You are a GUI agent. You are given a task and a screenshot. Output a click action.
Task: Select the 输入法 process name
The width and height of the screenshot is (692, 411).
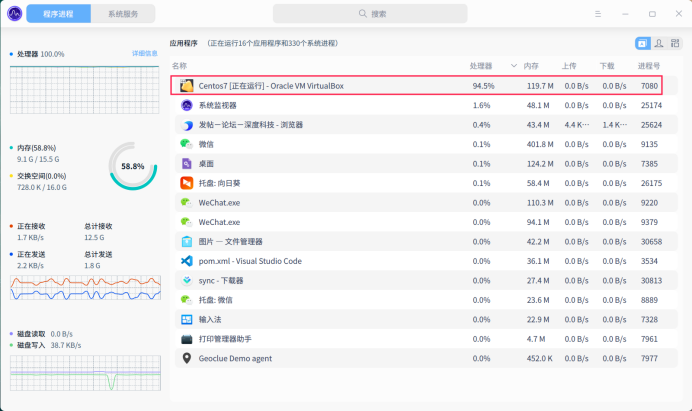[210, 319]
